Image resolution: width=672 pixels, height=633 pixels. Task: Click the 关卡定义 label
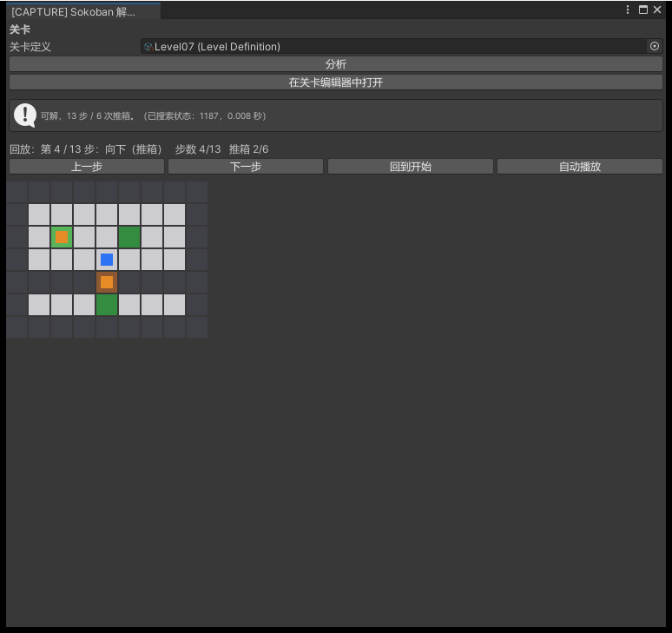pyautogui.click(x=30, y=47)
